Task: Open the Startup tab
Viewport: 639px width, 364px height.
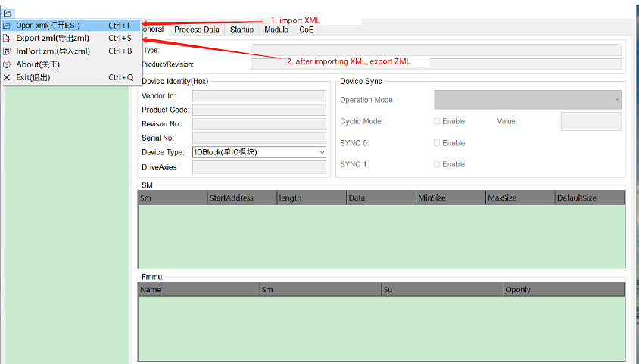Action: pos(242,30)
